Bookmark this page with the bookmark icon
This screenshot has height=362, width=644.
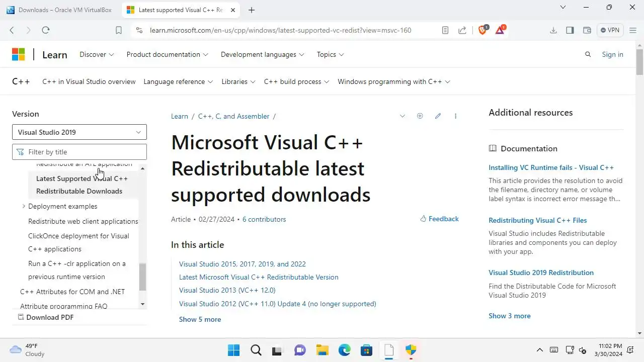(119, 30)
